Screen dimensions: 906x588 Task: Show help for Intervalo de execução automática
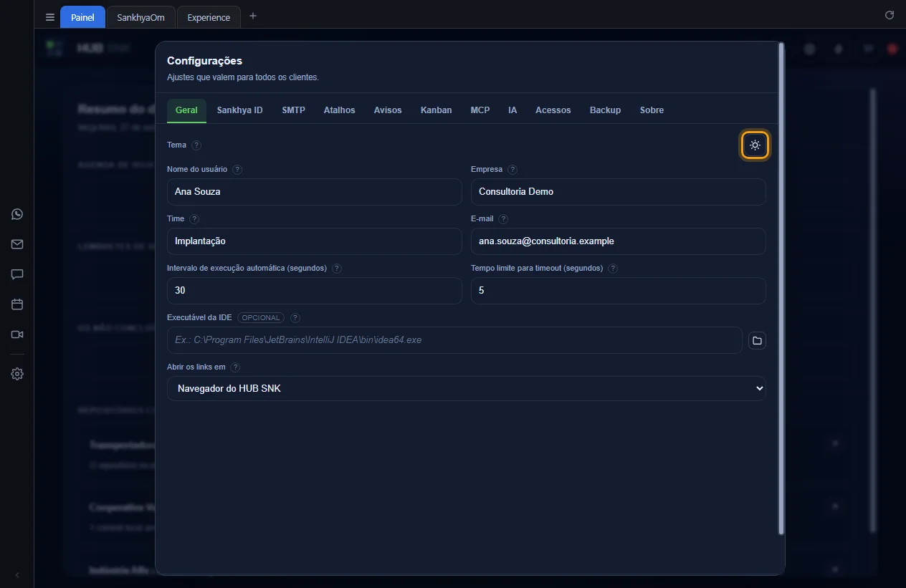click(x=337, y=269)
